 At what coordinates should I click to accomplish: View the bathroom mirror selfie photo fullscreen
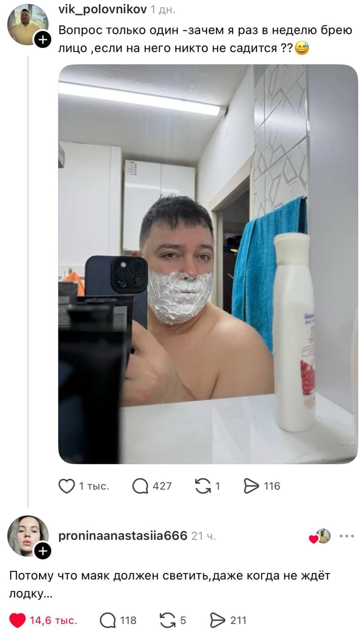(208, 264)
